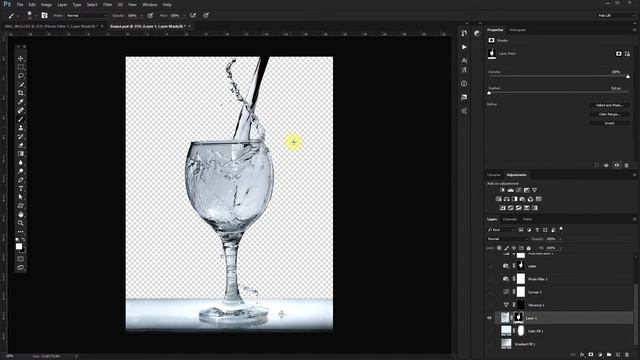
Task: Adjust the mask Density slider handle
Action: 628,77
